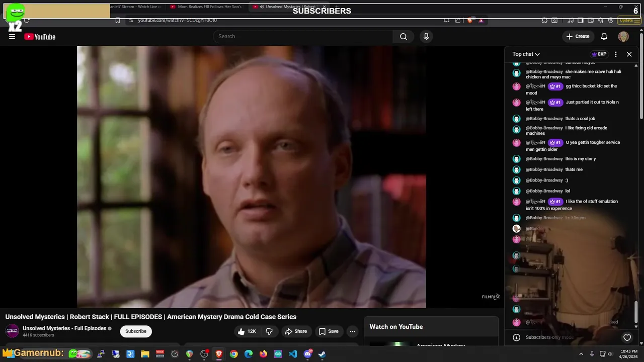Save the video to a playlist
Viewport: 644px width, 362px height.
point(329,331)
